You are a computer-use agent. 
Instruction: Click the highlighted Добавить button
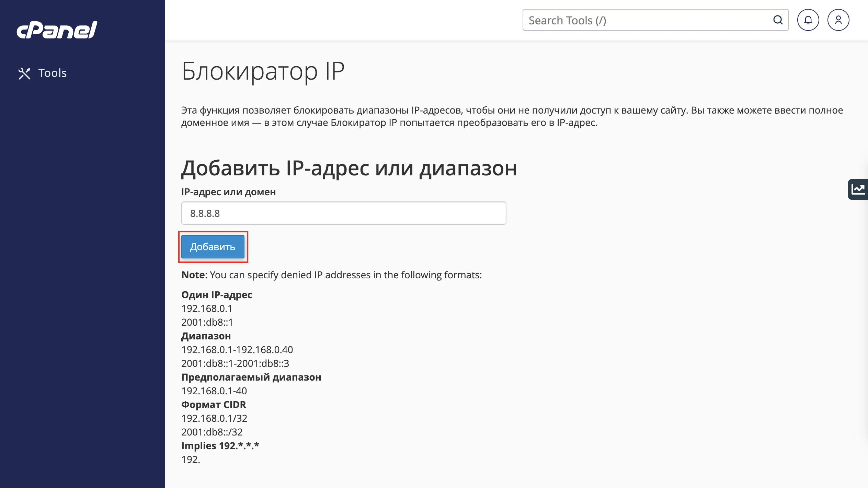[213, 246]
